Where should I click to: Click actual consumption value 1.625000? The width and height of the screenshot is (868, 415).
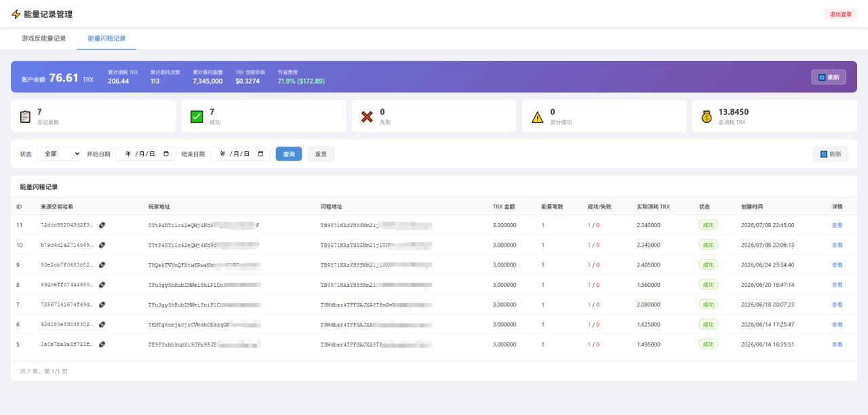coord(648,325)
